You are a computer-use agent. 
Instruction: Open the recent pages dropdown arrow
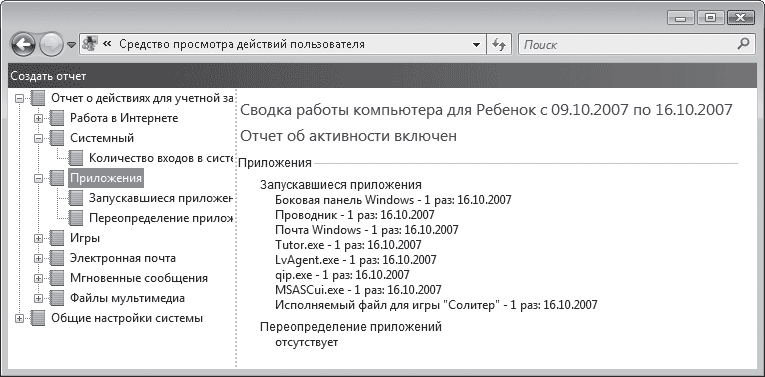pyautogui.click(x=71, y=45)
